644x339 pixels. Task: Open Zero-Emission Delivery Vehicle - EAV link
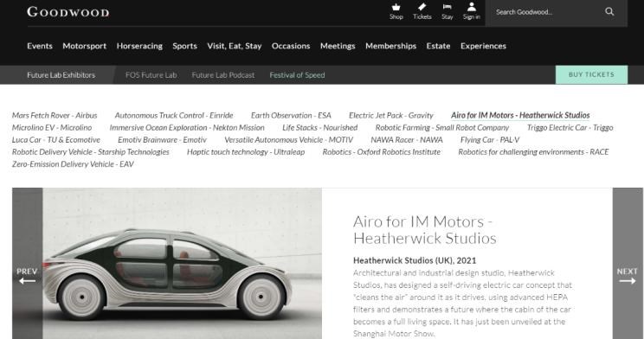(x=73, y=164)
